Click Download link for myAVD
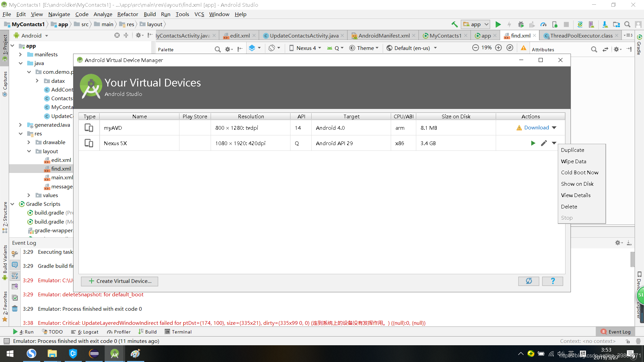This screenshot has width=644, height=362. coord(536,127)
